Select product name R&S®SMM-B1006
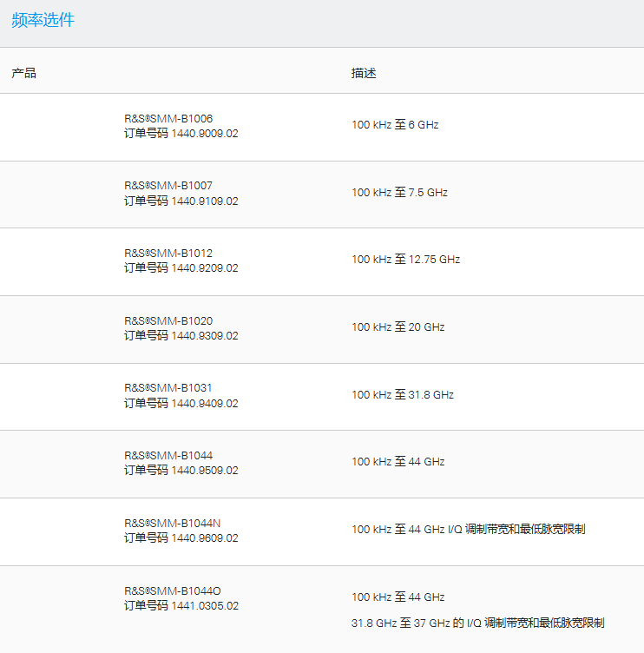This screenshot has height=653, width=644. point(168,119)
